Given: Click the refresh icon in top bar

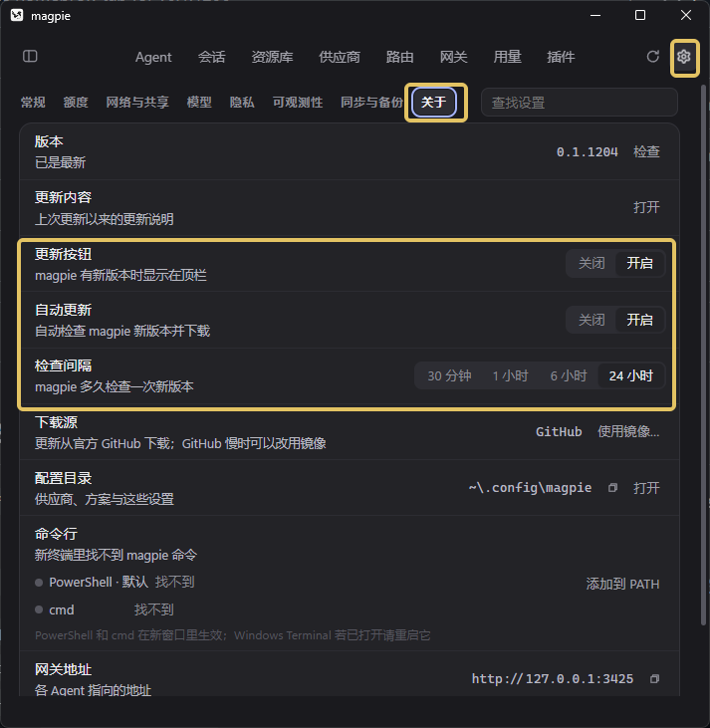Looking at the screenshot, I should [653, 57].
